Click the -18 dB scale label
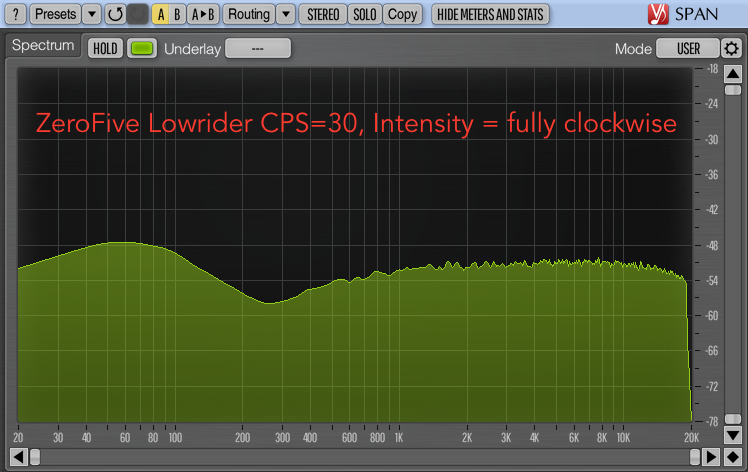The width and height of the screenshot is (748, 472). pos(712,69)
